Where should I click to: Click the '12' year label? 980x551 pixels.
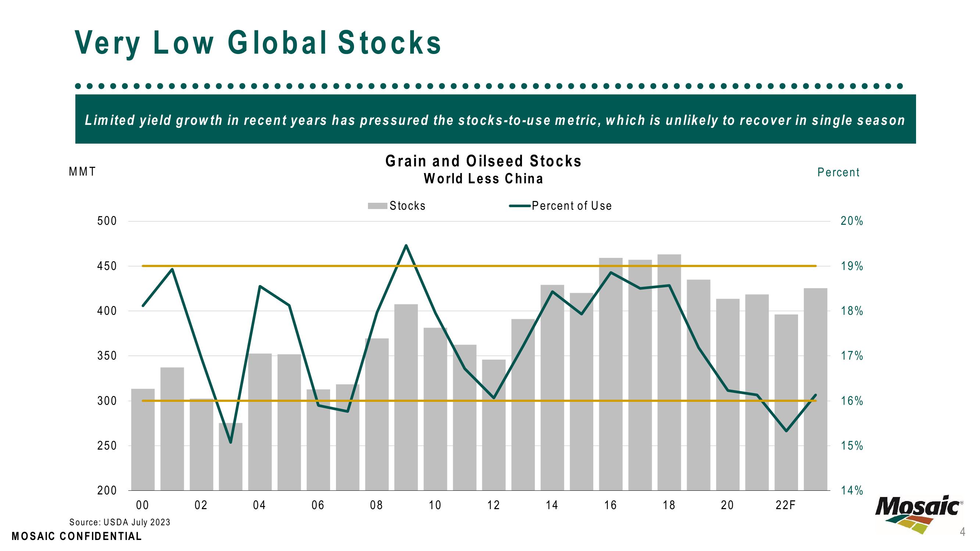(x=493, y=505)
